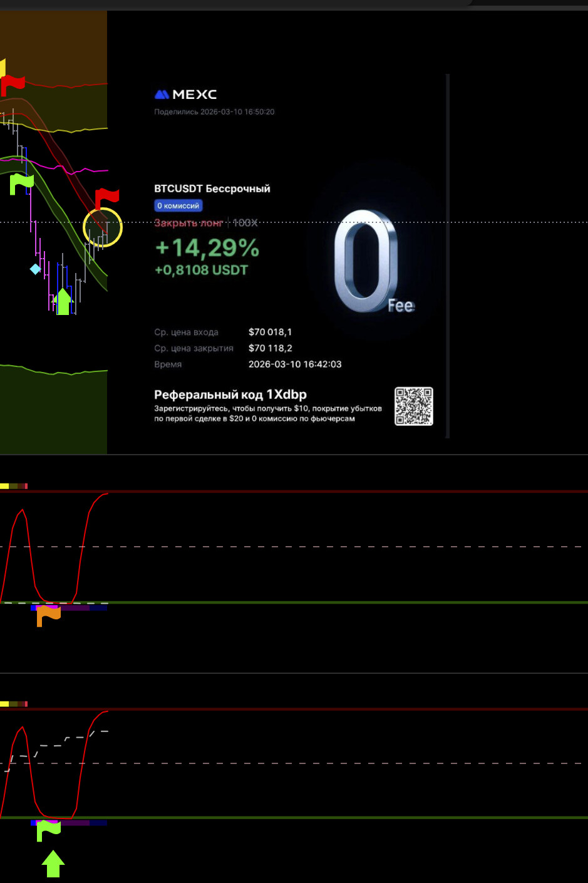Click the yellow circle highlighting the candles

point(103,227)
